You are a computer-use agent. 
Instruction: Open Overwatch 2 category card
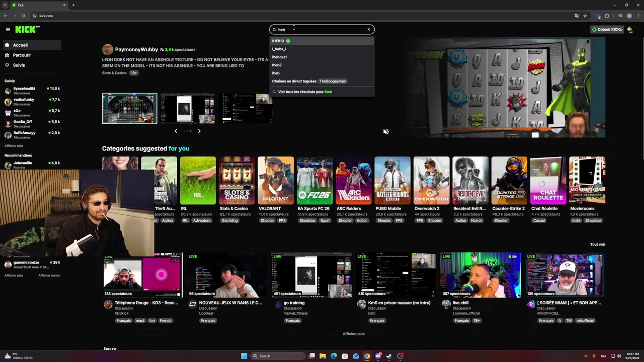(x=431, y=180)
